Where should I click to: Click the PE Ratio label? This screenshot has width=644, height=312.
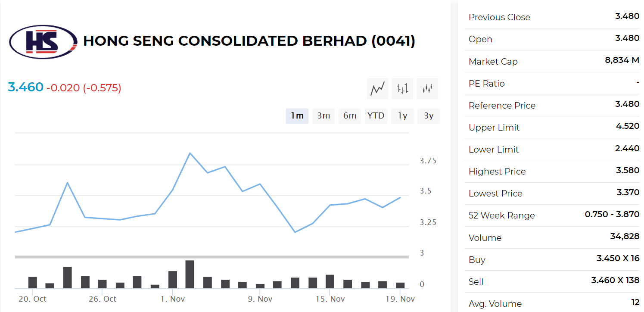click(x=487, y=84)
